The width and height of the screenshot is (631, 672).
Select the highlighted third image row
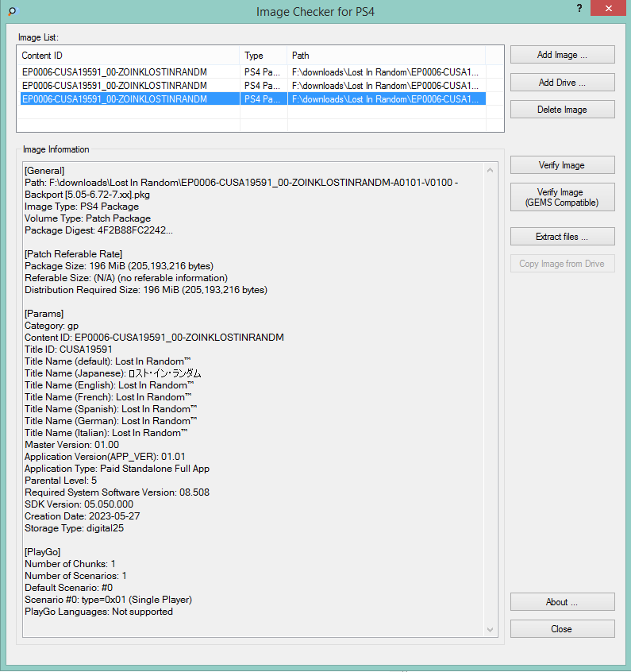coord(252,99)
